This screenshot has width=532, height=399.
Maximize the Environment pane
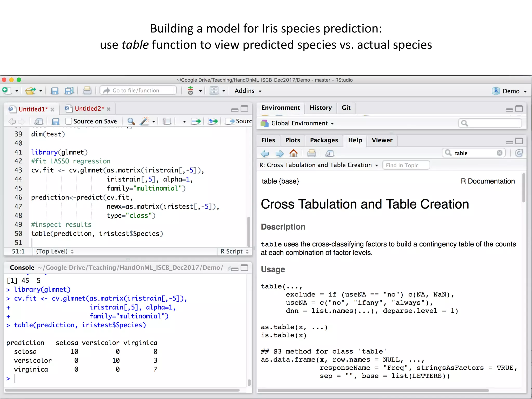coord(519,109)
